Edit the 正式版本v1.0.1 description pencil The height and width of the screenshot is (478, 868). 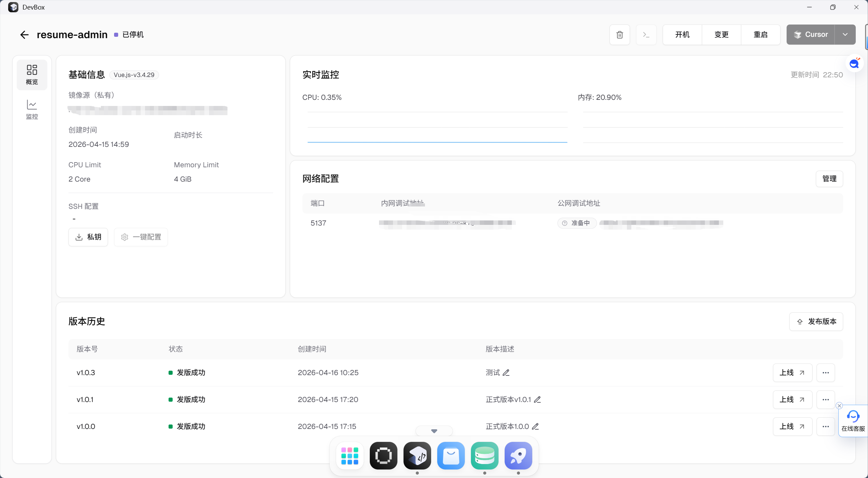click(x=537, y=400)
